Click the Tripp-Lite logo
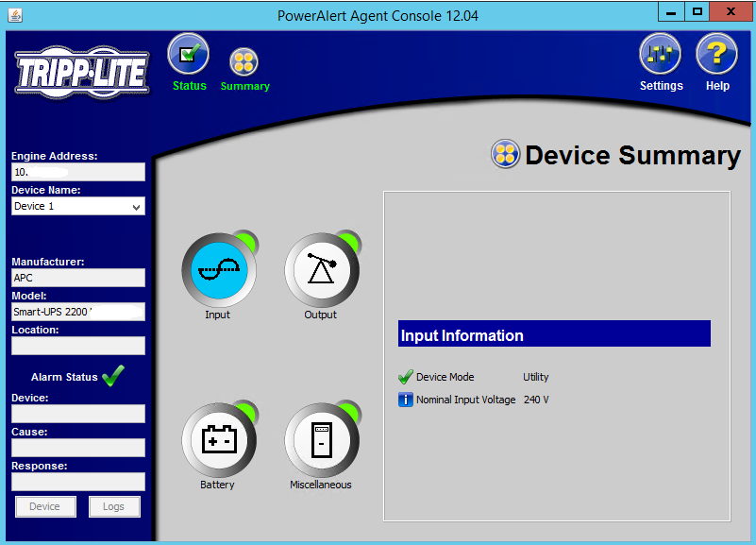This screenshot has height=545, width=756. 82,73
